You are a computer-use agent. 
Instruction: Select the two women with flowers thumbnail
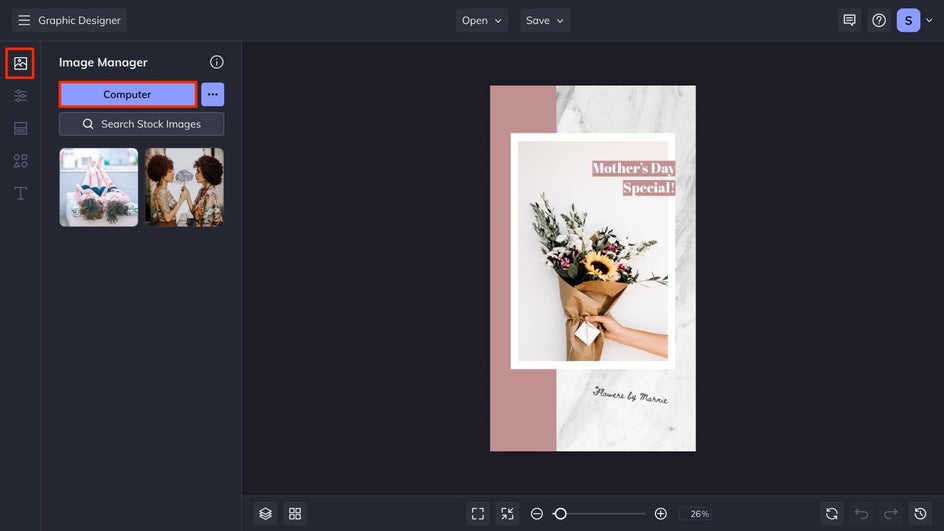184,187
